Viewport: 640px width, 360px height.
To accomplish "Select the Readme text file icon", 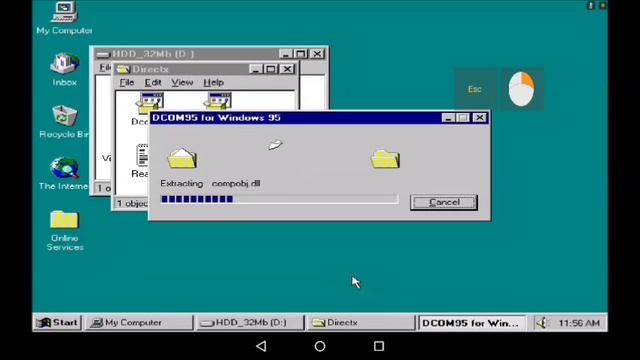I will [x=142, y=155].
